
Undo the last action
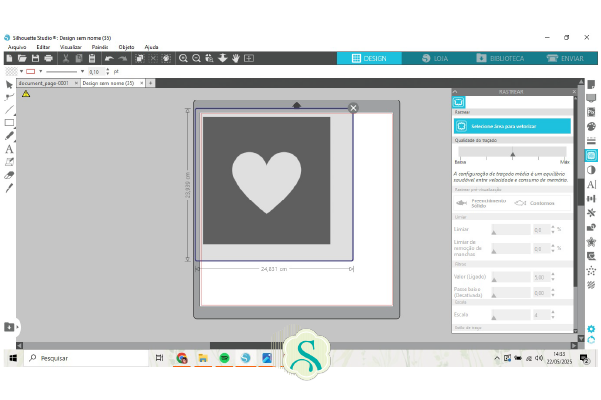(109, 58)
